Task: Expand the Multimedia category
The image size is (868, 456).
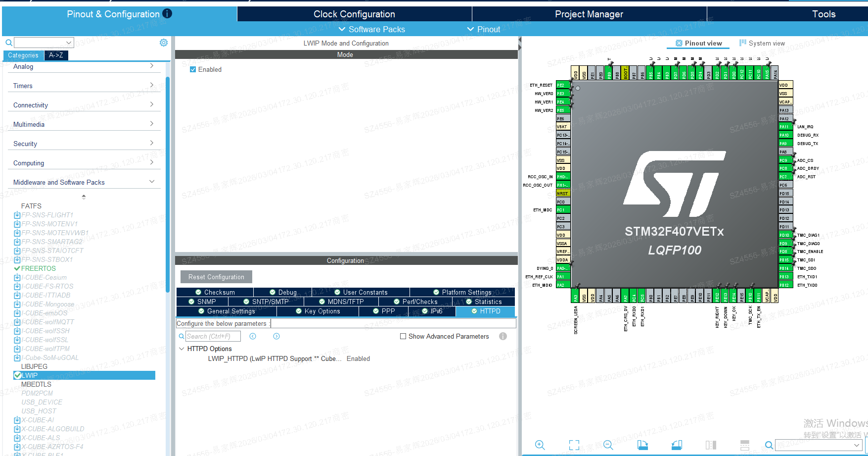Action: (x=151, y=124)
